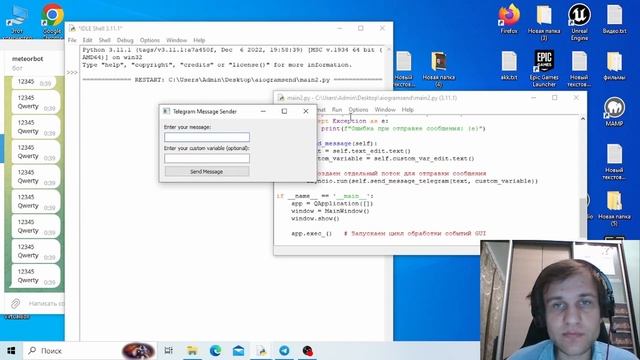The image size is (640, 360).
Task: Open Mail app from taskbar
Action: (238, 351)
